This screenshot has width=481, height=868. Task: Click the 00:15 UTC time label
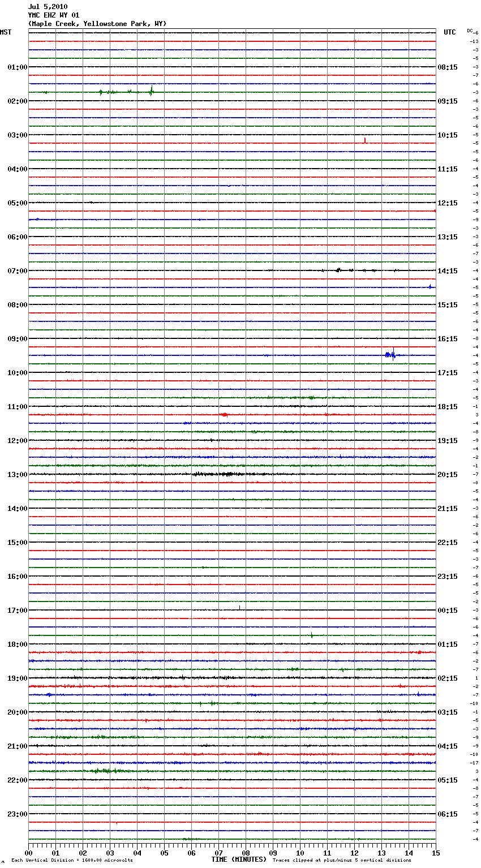coord(448,611)
